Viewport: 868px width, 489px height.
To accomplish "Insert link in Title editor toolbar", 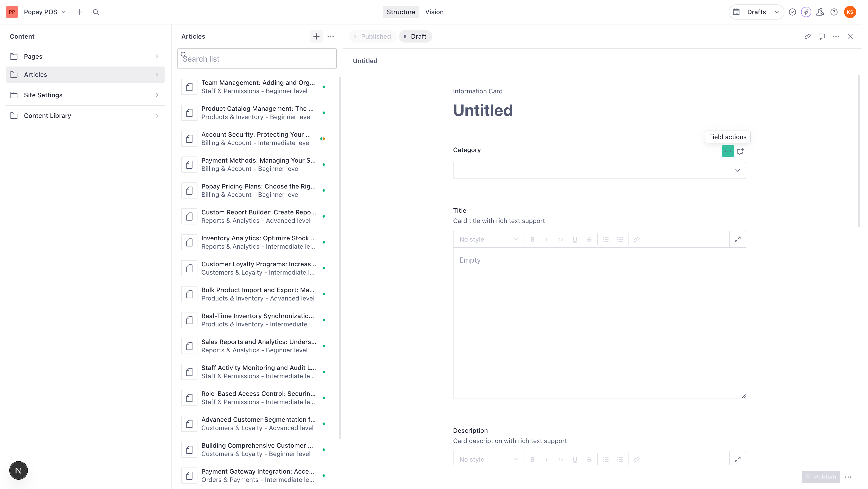I will (x=637, y=239).
